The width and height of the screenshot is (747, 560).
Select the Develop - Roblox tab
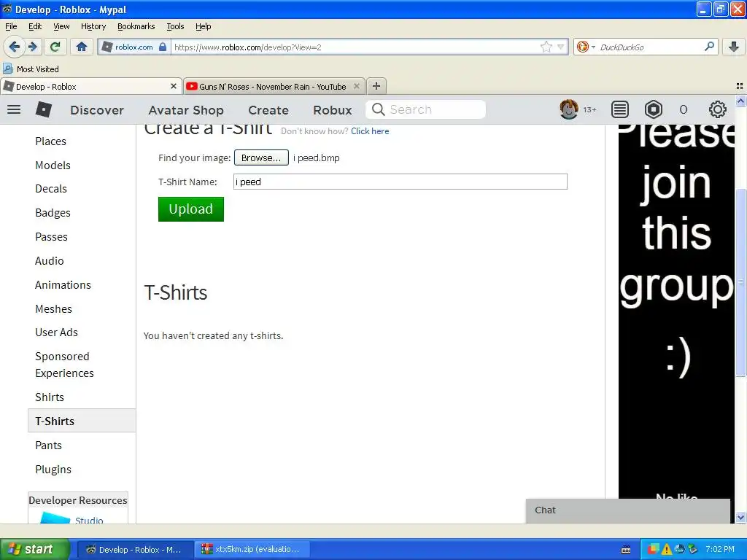[91, 86]
